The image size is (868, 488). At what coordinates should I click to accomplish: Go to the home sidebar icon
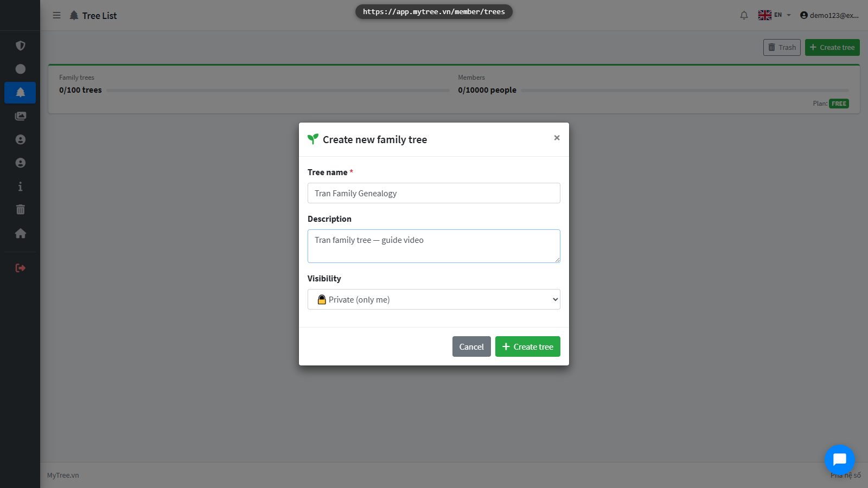click(x=21, y=233)
